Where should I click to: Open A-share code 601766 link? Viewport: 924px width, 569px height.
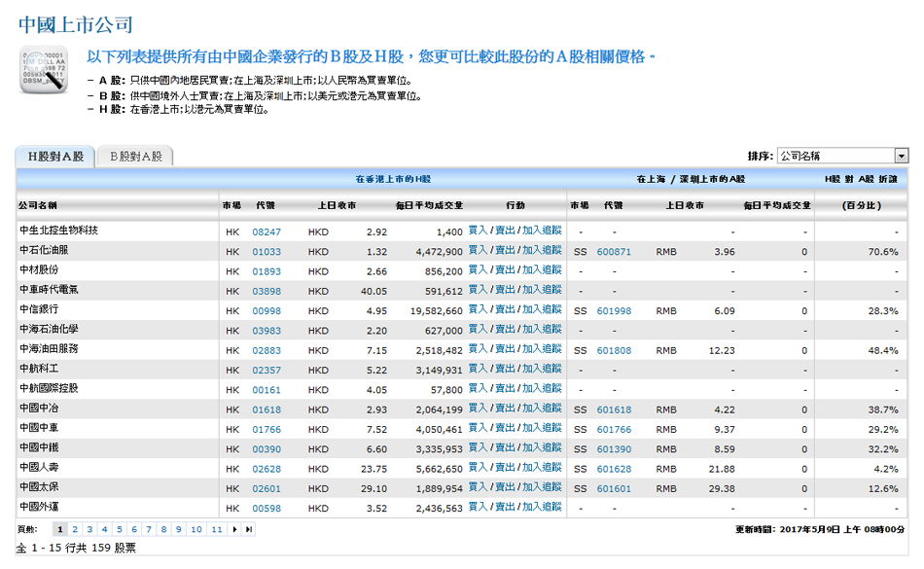tap(614, 429)
